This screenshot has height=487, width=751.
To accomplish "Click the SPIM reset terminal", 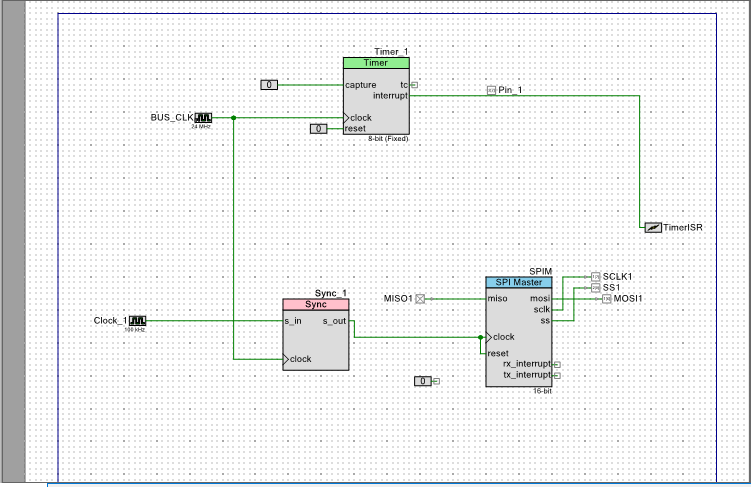I will click(498, 354).
